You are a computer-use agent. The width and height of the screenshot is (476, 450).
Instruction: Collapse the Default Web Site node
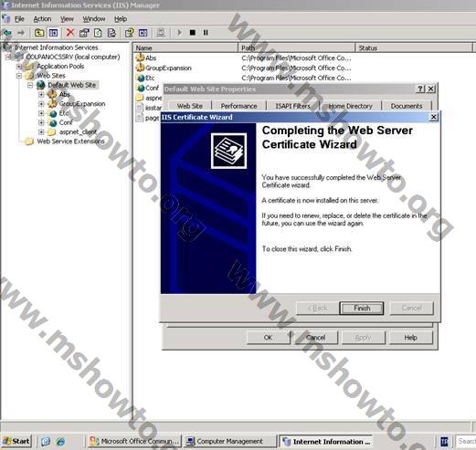point(30,85)
